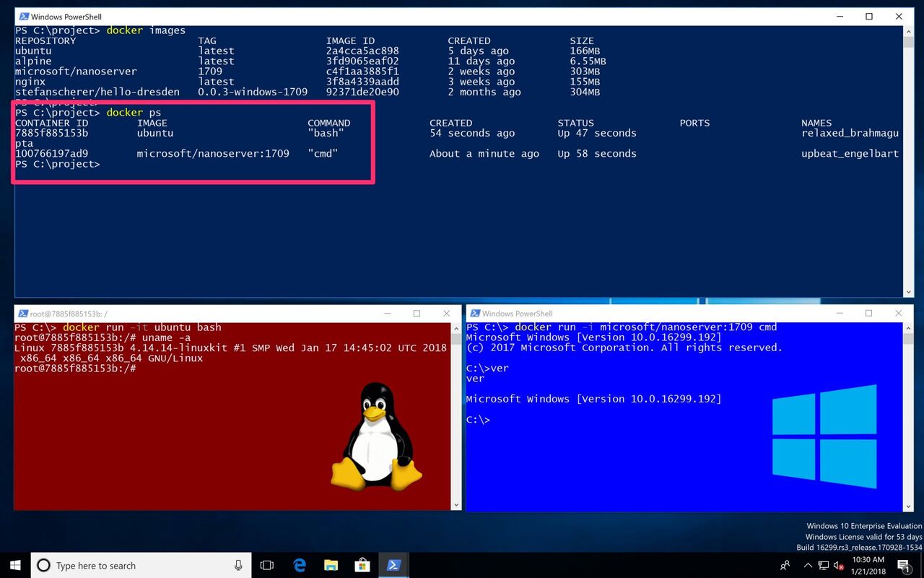Click container ID '7885f885153b' in docker ps
Image resolution: width=924 pixels, height=578 pixels.
[x=51, y=133]
